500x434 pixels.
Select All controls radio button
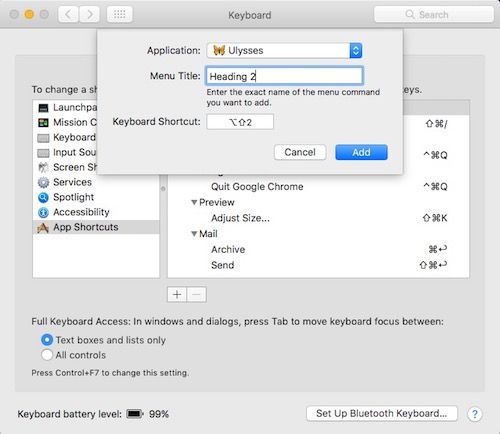click(47, 355)
